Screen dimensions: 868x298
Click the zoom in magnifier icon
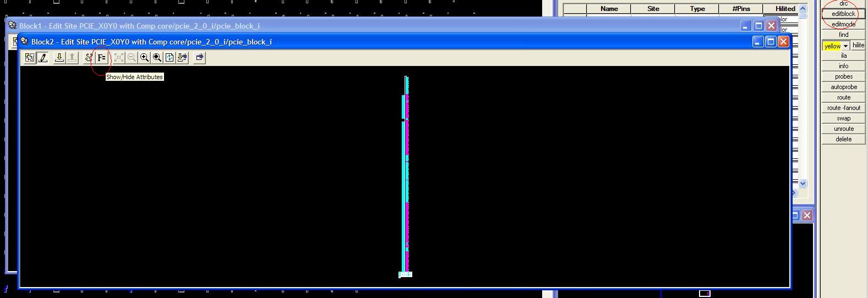(144, 58)
